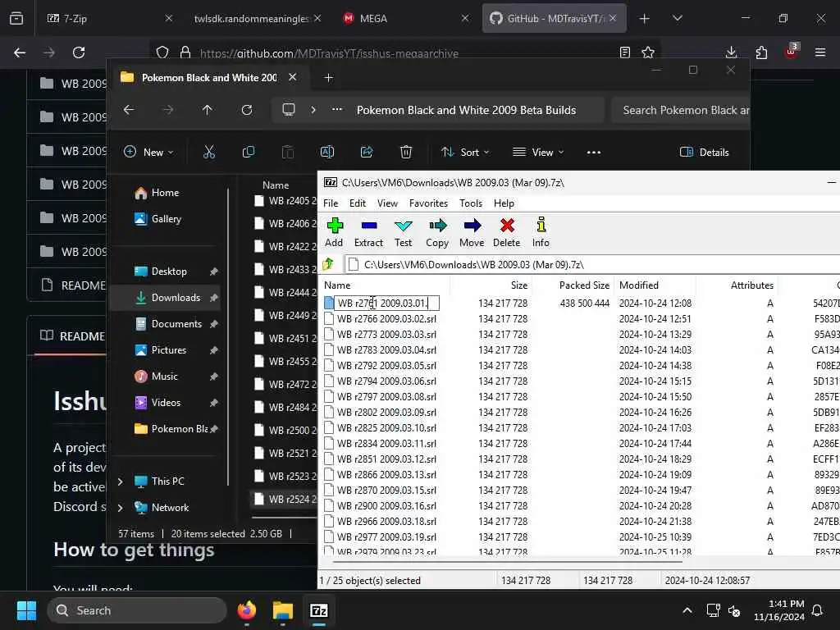This screenshot has height=630, width=840.
Task: Open the Firefox application menu
Action: coord(820,52)
